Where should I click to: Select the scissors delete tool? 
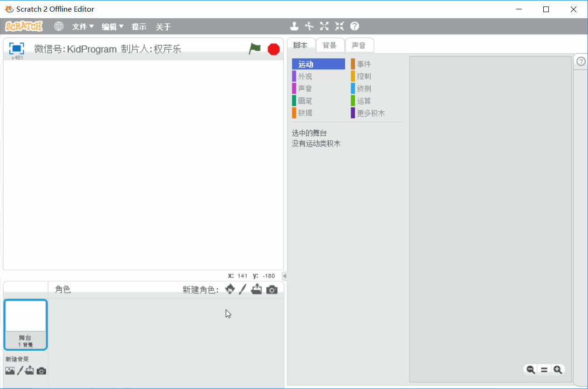click(x=309, y=26)
